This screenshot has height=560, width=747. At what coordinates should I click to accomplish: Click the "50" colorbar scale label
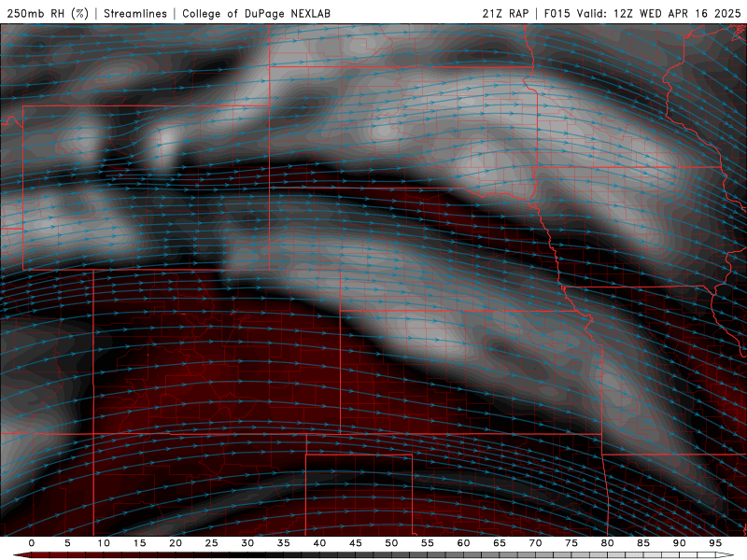tap(391, 543)
